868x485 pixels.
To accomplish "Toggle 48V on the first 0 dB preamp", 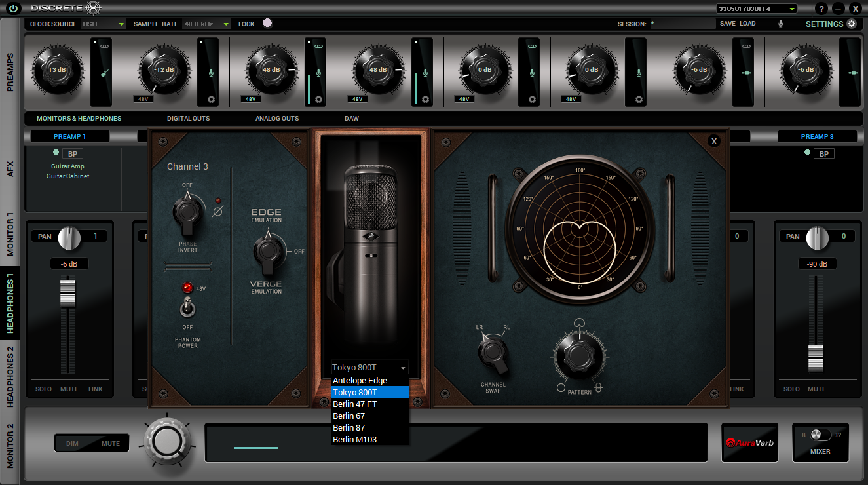I will click(x=463, y=99).
